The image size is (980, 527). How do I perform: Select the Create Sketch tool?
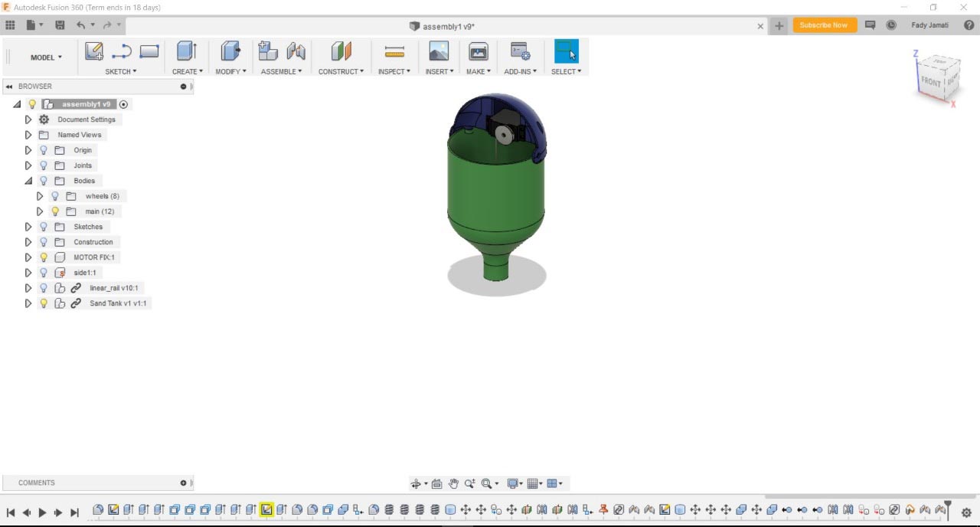click(94, 51)
